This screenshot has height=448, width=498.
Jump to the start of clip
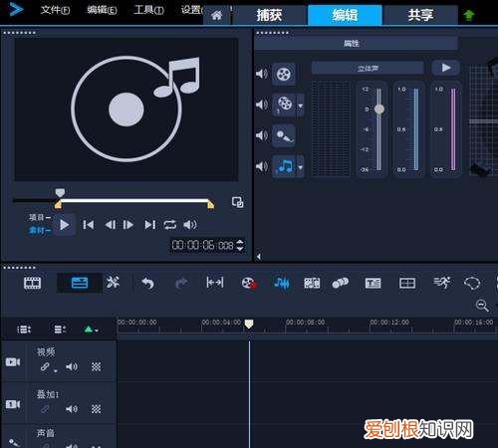coord(88,225)
